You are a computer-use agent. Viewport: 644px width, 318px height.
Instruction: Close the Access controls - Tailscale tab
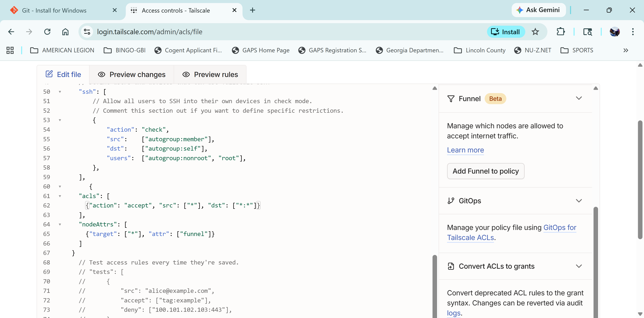click(234, 10)
